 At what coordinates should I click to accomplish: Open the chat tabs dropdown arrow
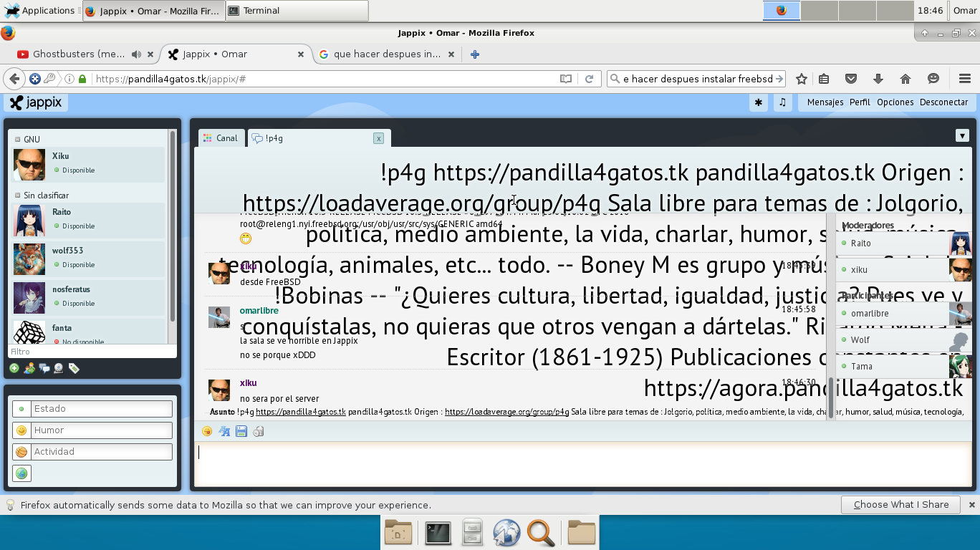pos(962,135)
